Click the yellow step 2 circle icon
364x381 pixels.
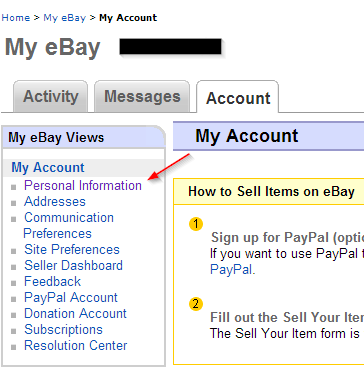coord(196,304)
